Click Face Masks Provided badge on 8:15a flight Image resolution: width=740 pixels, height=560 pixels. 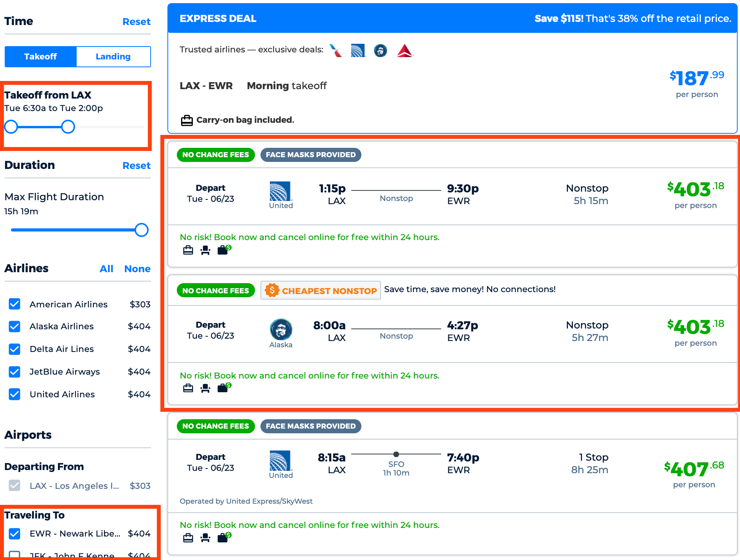pos(311,426)
